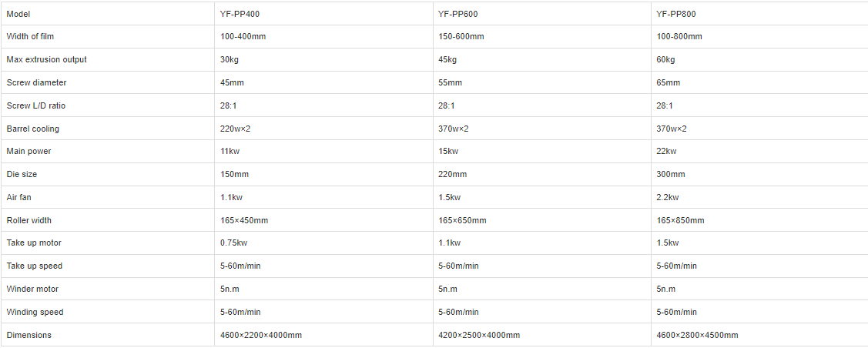
Task: Select the 22kw main power value
Action: point(667,152)
